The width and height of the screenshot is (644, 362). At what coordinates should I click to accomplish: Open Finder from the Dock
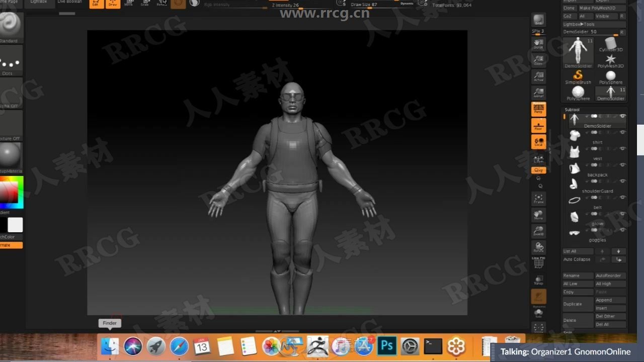[x=110, y=346]
